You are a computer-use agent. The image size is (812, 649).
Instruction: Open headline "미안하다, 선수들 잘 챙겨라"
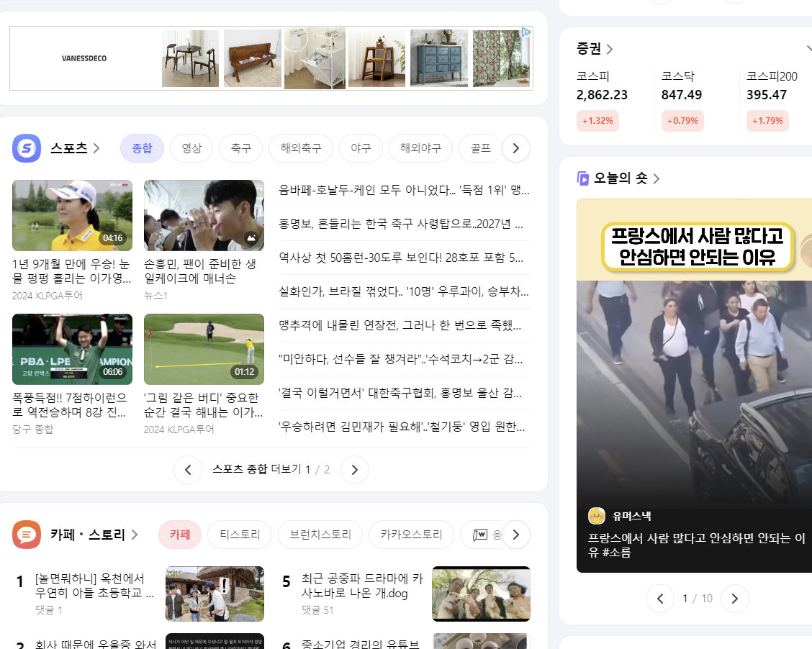(400, 358)
